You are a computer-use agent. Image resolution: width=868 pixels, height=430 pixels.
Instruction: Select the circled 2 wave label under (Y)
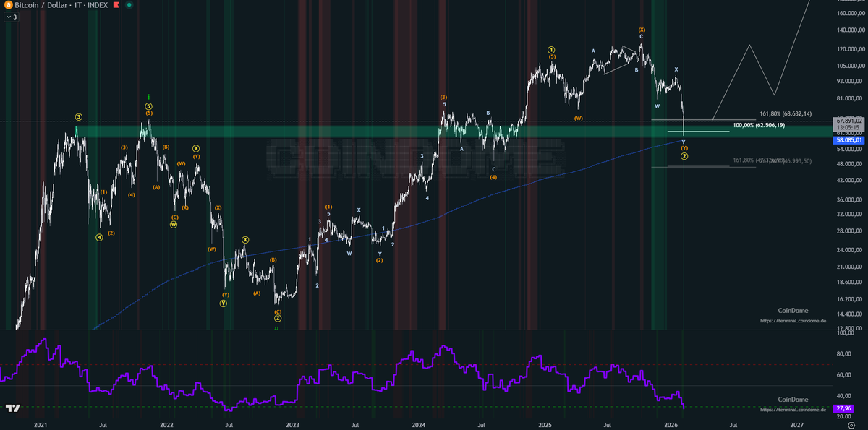684,156
